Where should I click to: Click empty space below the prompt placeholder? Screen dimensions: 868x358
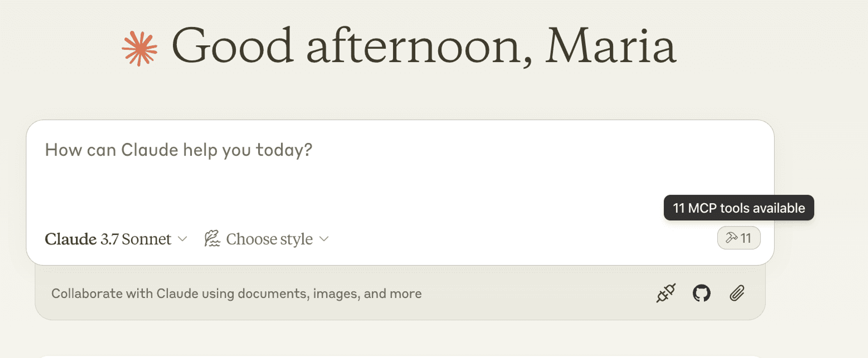tap(381, 191)
